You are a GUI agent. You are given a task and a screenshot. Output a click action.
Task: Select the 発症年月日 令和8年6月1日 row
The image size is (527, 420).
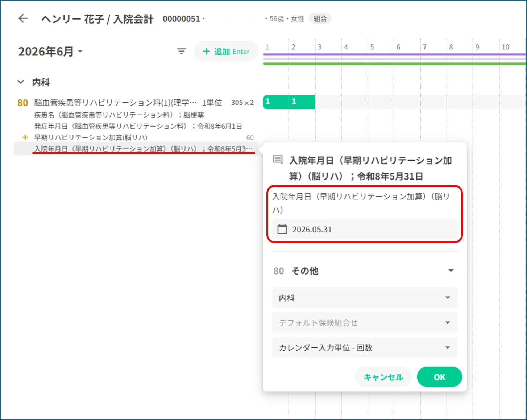(138, 126)
